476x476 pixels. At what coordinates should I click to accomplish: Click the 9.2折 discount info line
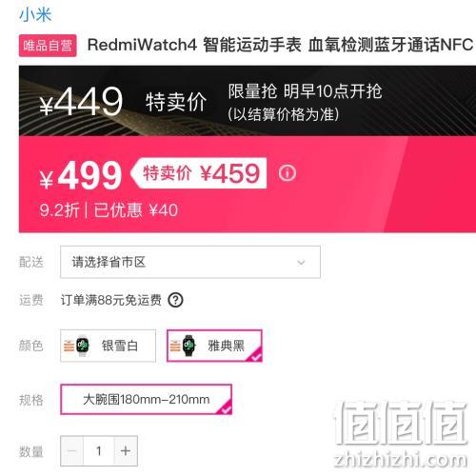[109, 210]
